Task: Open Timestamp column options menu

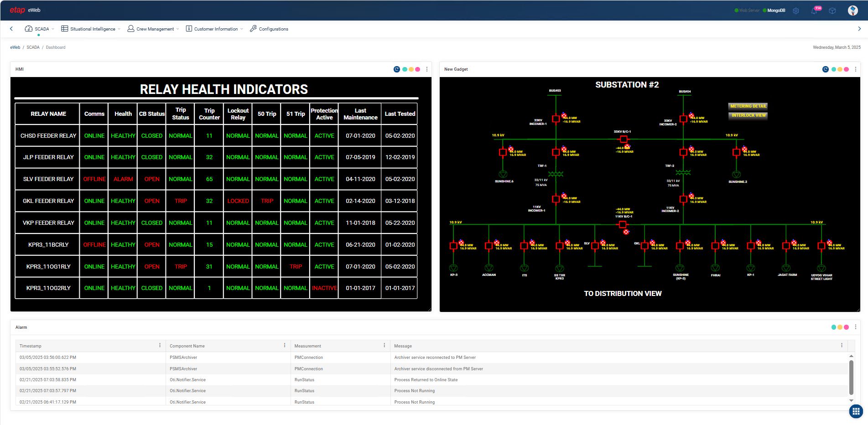Action: (x=160, y=346)
